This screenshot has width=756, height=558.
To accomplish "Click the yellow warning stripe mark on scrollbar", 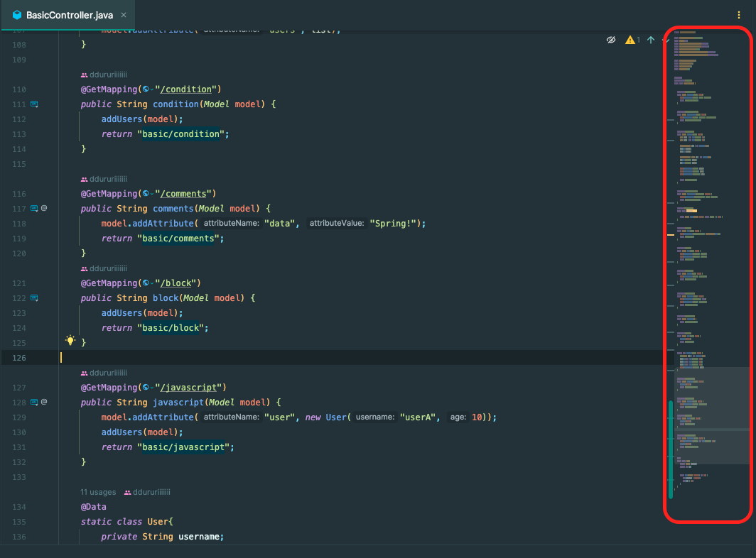I will tap(671, 235).
